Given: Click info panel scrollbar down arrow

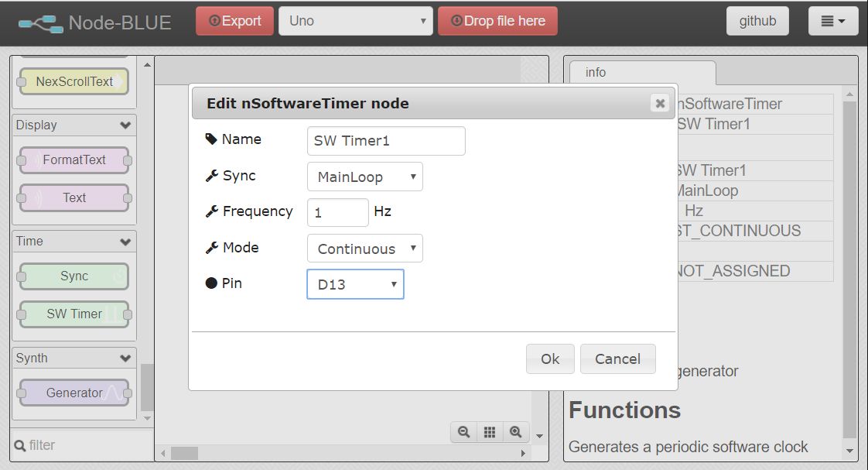Looking at the screenshot, I should [849, 451].
